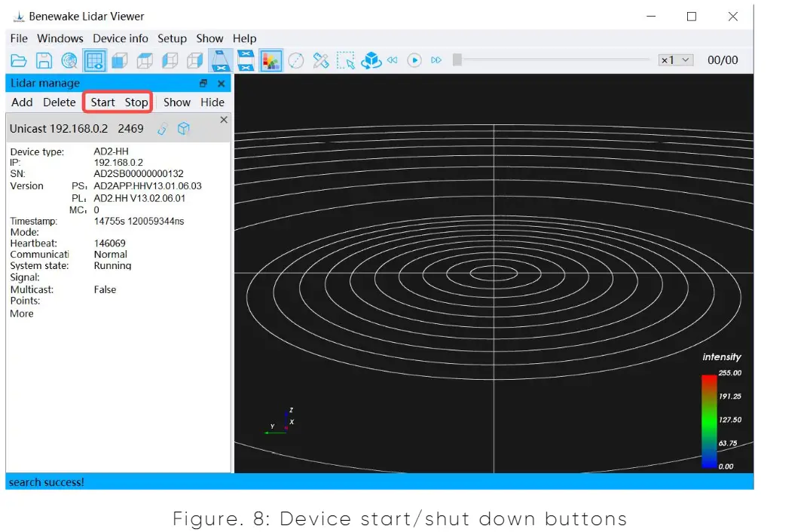The width and height of the screenshot is (810, 532).
Task: Click the Timestamp value 14755s 120059344ns
Action: 139,221
